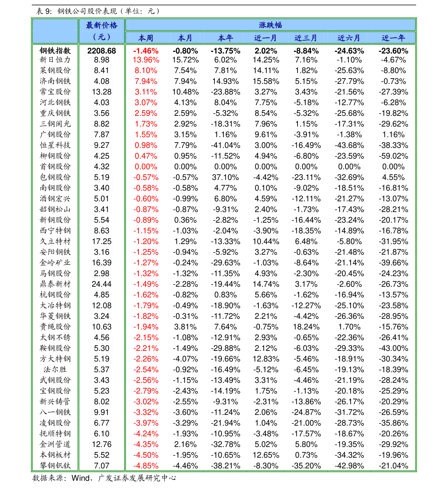448x490 pixels.
Task: Click the 近三月 column header
Action: (x=306, y=38)
